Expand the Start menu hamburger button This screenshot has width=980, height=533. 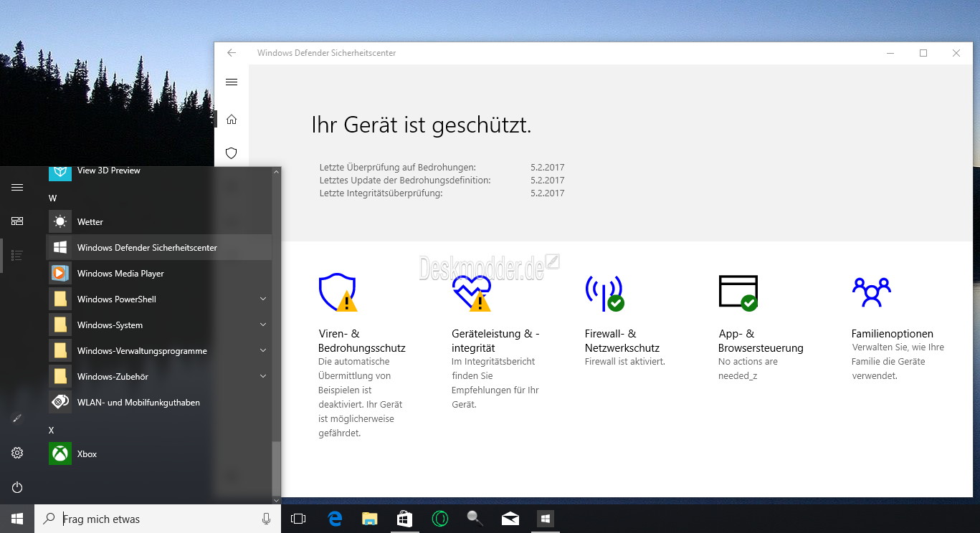(x=17, y=187)
